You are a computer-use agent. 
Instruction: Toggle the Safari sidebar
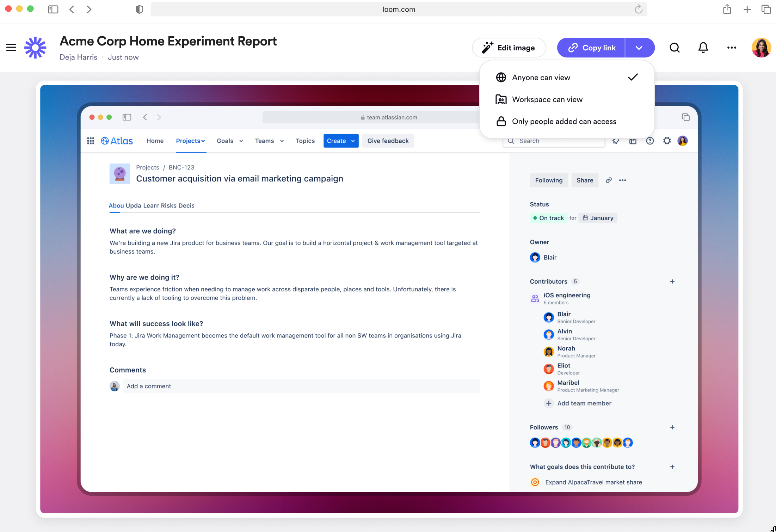[53, 10]
